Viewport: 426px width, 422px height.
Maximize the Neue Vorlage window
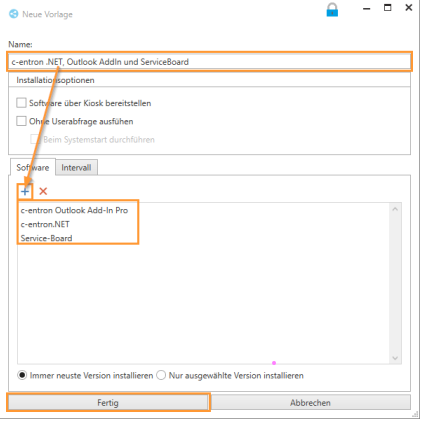[387, 8]
